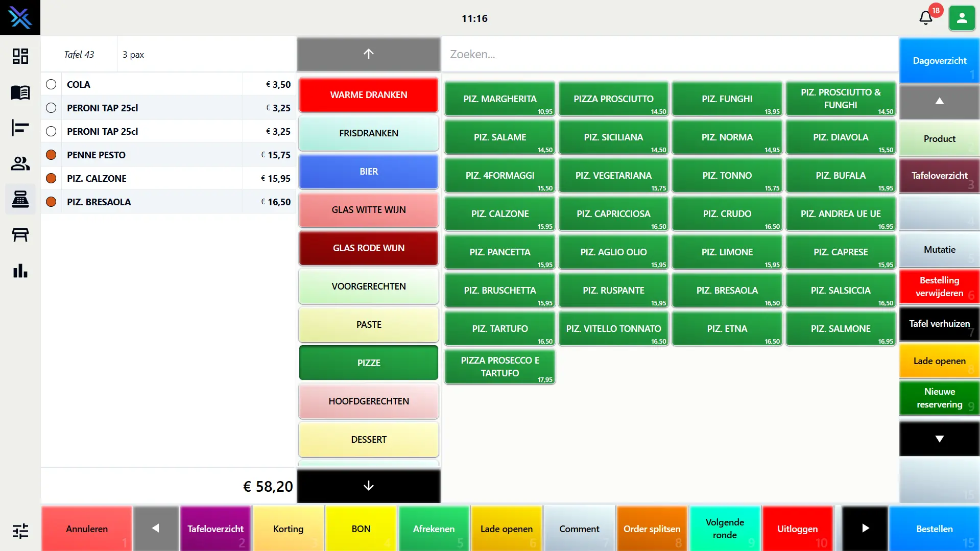Select second PERONI TAP 25cl radio button
Image resolution: width=980 pixels, height=551 pixels.
click(x=51, y=131)
